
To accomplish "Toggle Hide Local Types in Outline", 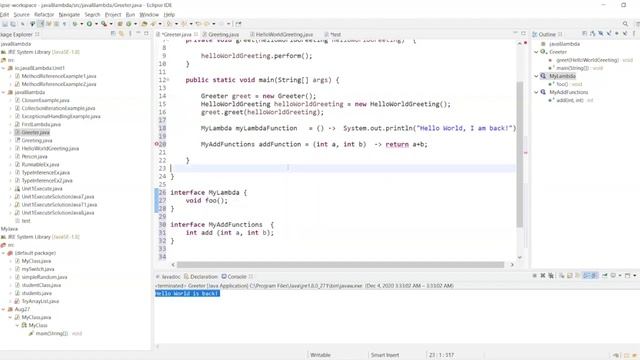I will click(625, 33).
